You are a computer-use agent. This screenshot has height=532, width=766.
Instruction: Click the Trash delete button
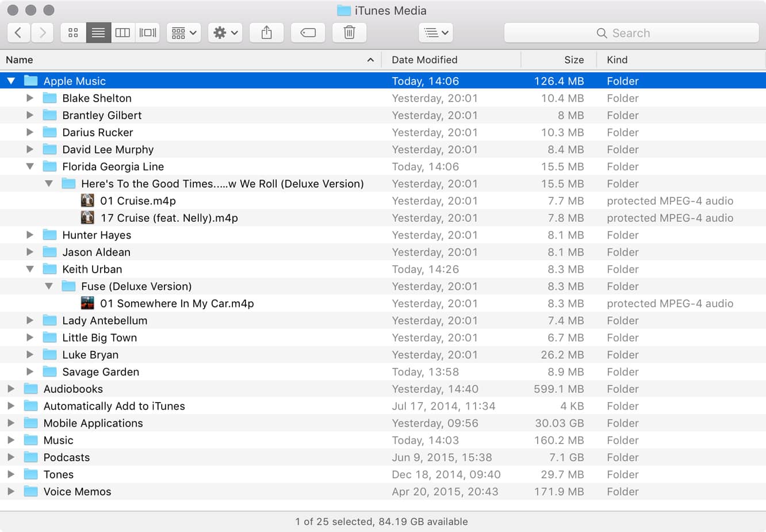(x=349, y=33)
